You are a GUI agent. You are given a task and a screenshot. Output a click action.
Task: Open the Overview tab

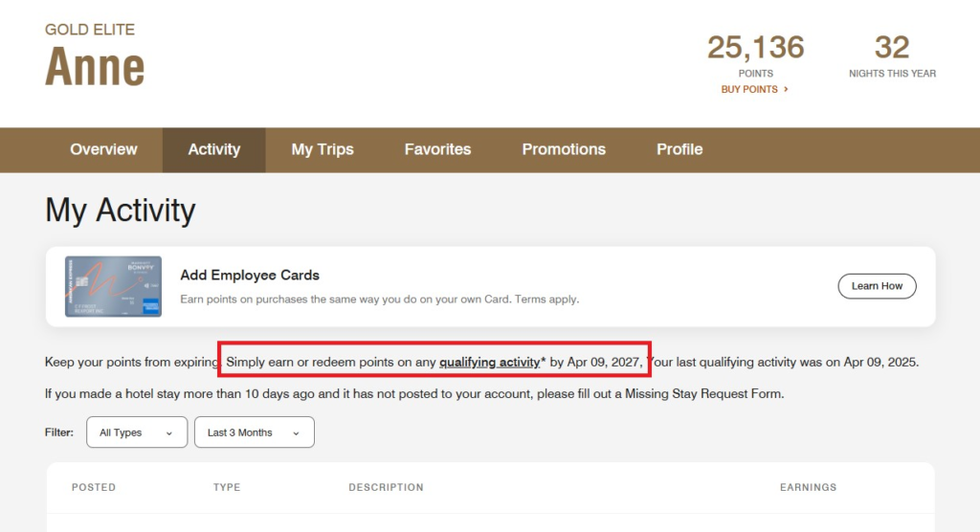pos(103,149)
